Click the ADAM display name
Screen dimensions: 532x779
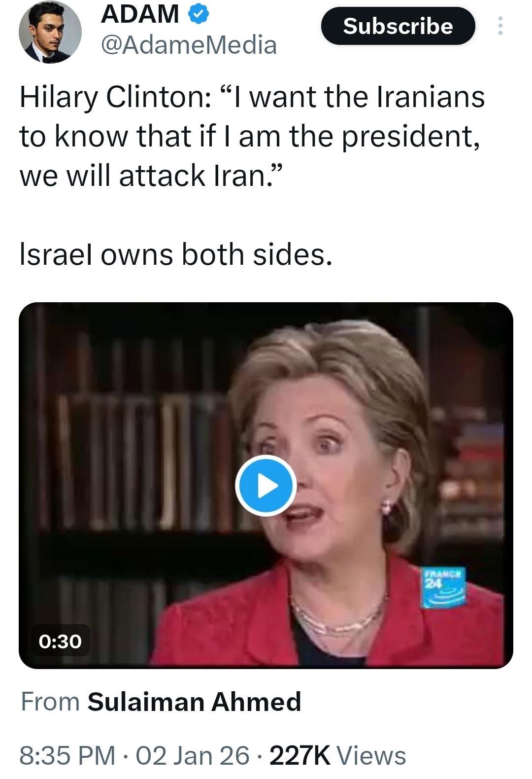coord(140,14)
